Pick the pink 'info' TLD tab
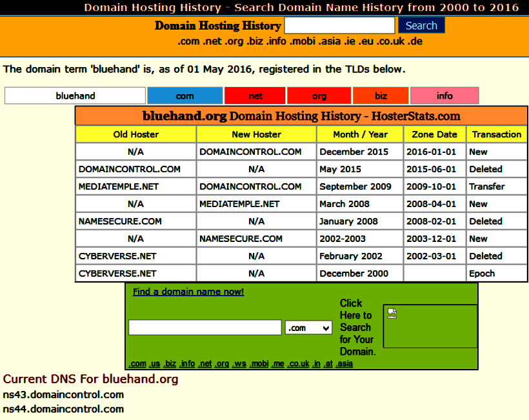The width and height of the screenshot is (529, 420). (x=444, y=96)
